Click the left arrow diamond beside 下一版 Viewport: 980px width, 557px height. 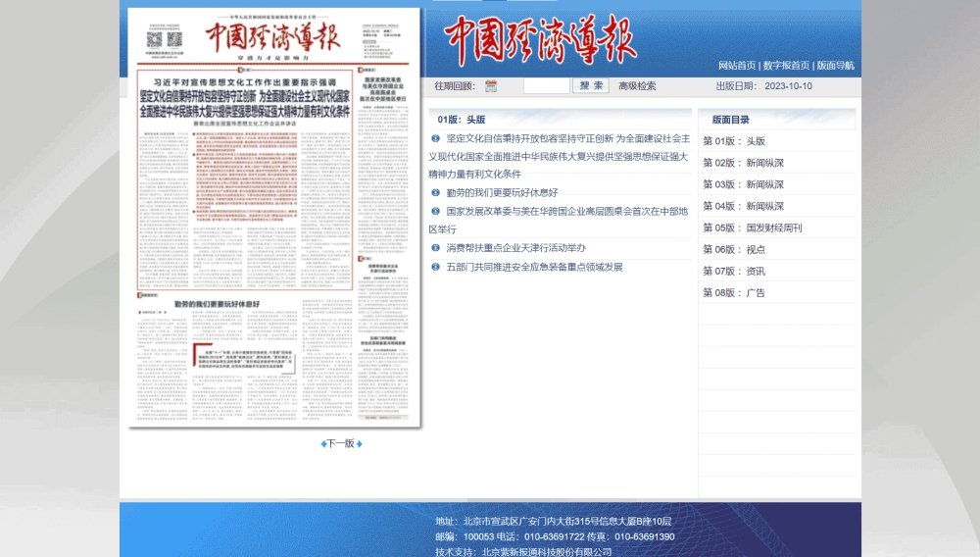[x=323, y=444]
